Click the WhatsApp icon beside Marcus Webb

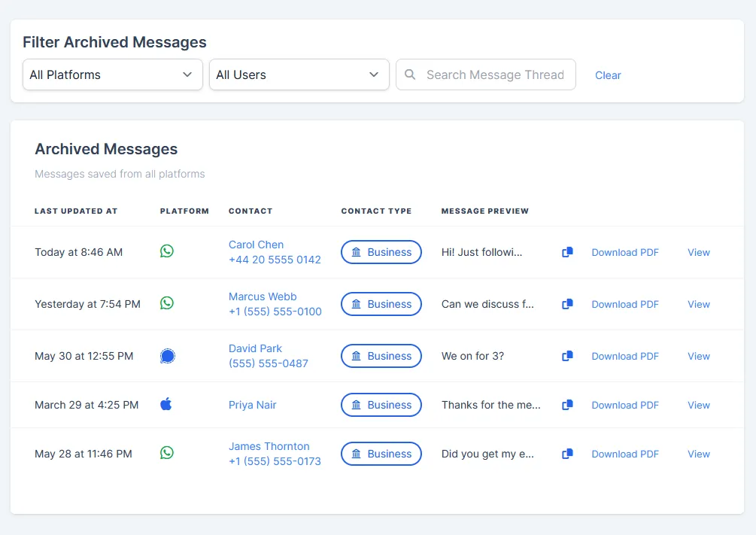click(x=166, y=303)
